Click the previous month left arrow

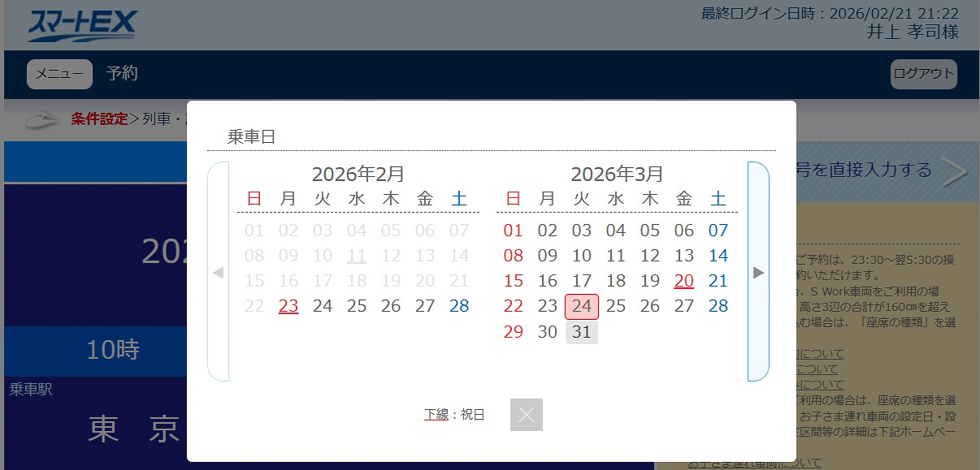pyautogui.click(x=218, y=272)
